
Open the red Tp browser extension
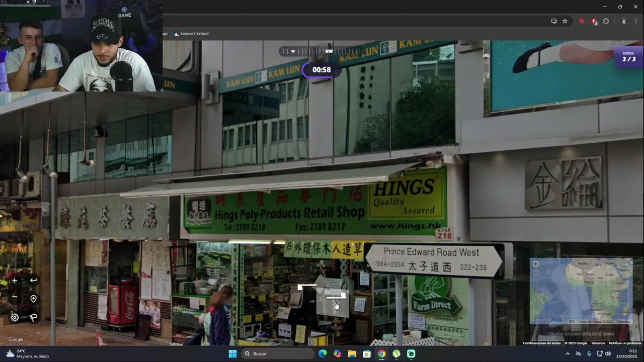tap(582, 21)
